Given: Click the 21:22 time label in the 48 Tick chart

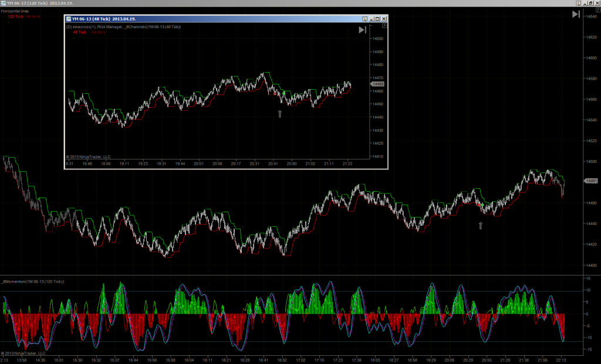Looking at the screenshot, I should [347, 164].
